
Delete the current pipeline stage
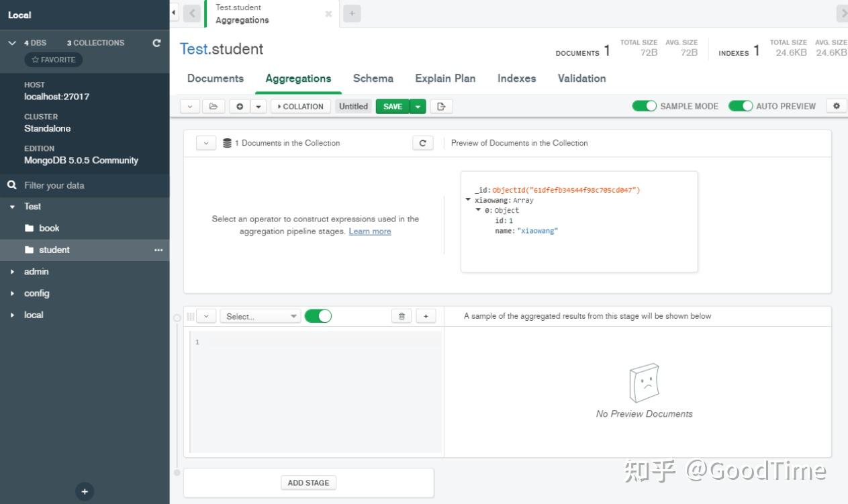coord(401,315)
